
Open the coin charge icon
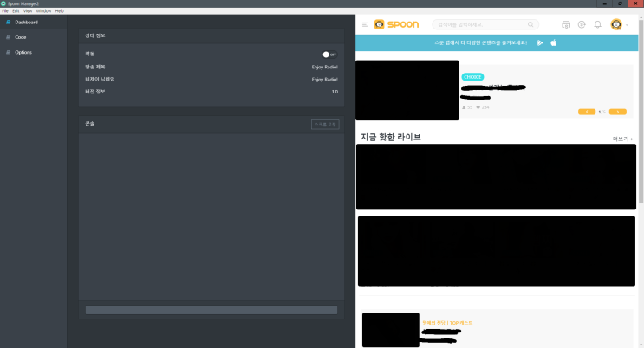(x=582, y=24)
